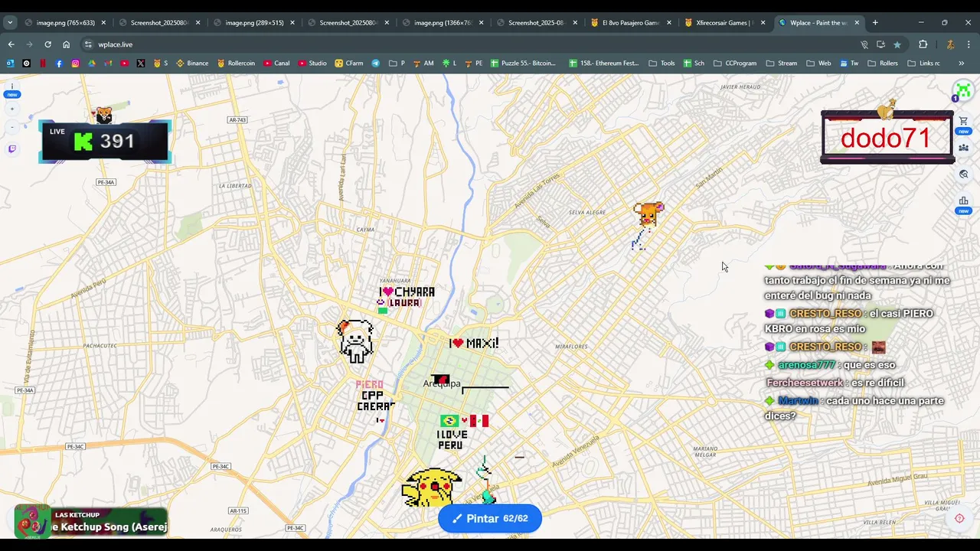Open the Puzzle 55.- Bitcoin bookmark
The width and height of the screenshot is (980, 551).
523,63
